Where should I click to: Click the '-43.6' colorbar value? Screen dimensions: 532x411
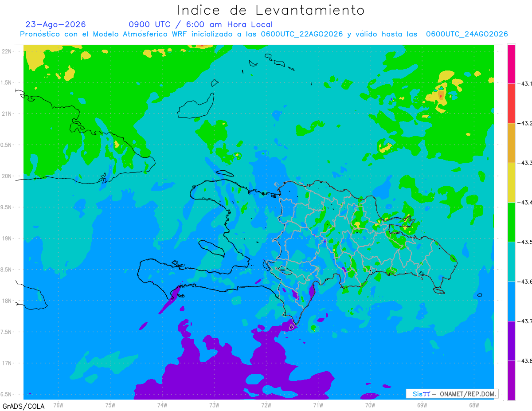tap(525, 282)
